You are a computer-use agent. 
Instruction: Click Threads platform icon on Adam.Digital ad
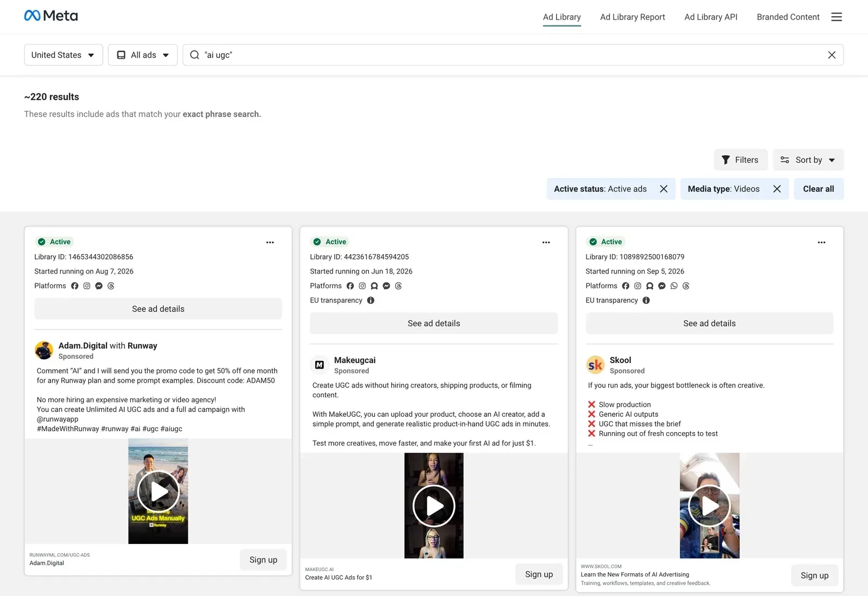111,286
